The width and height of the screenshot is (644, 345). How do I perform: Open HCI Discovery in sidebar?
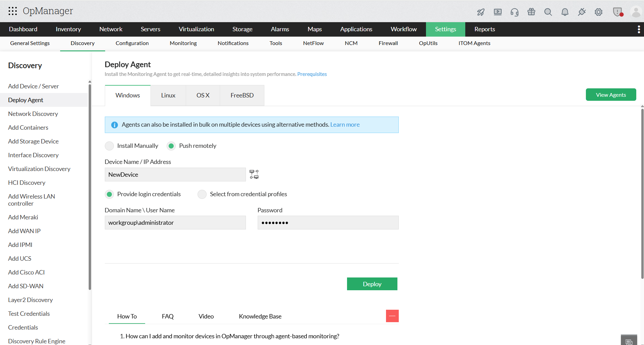(x=27, y=183)
